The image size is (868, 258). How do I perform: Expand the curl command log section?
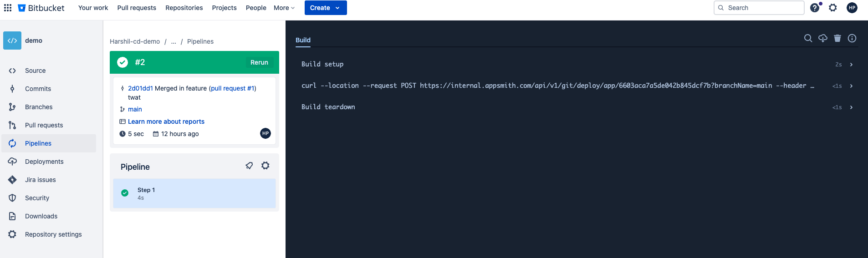(x=851, y=86)
